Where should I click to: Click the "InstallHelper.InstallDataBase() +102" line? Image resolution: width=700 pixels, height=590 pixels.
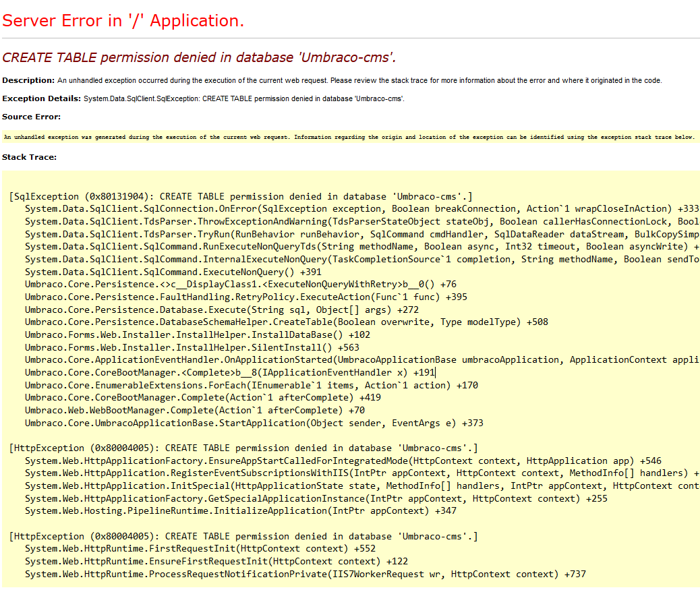(x=198, y=334)
